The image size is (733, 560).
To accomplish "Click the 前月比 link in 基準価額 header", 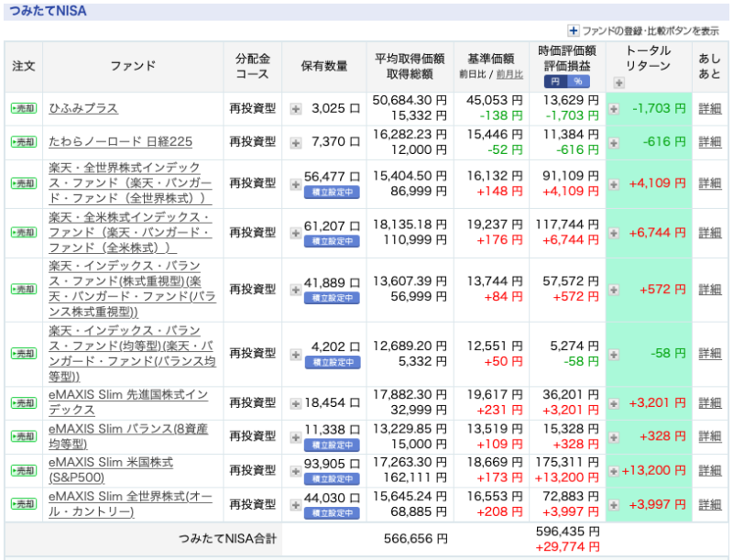I will tap(509, 75).
